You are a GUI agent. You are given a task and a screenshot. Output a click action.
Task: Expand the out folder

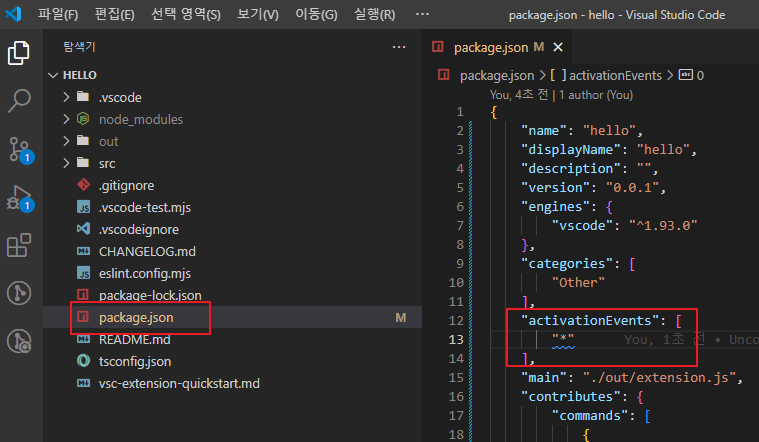66,141
